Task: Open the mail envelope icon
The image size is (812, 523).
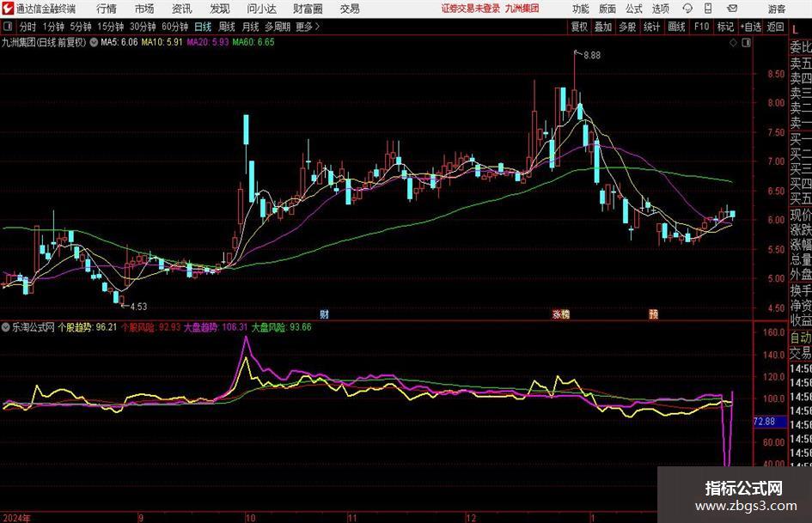Action: [x=732, y=9]
